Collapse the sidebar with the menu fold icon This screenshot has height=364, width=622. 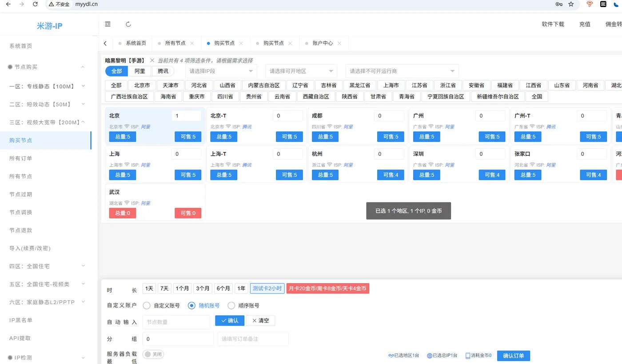108,24
